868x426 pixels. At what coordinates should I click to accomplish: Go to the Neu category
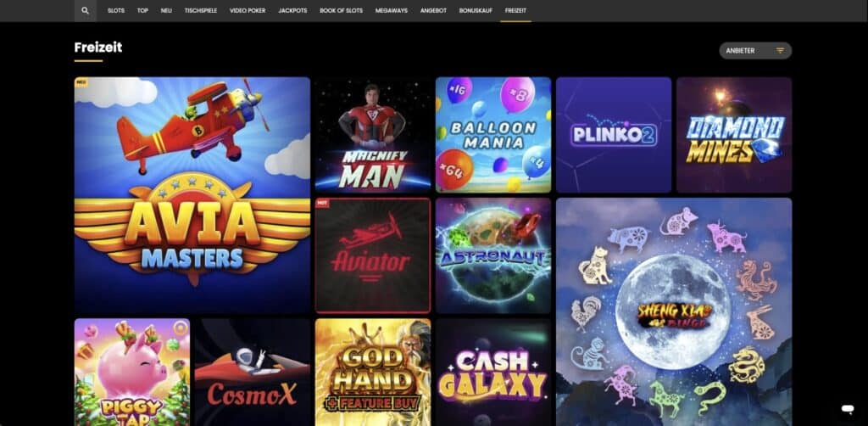pos(166,10)
